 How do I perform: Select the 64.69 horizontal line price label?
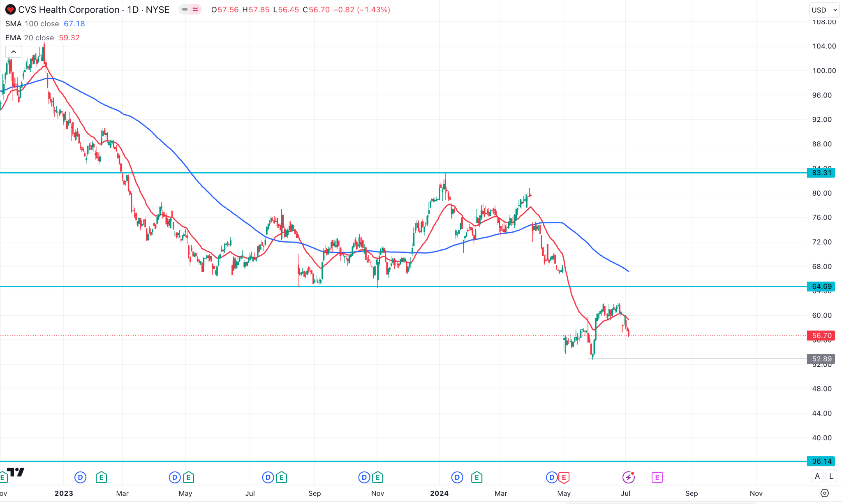point(821,287)
